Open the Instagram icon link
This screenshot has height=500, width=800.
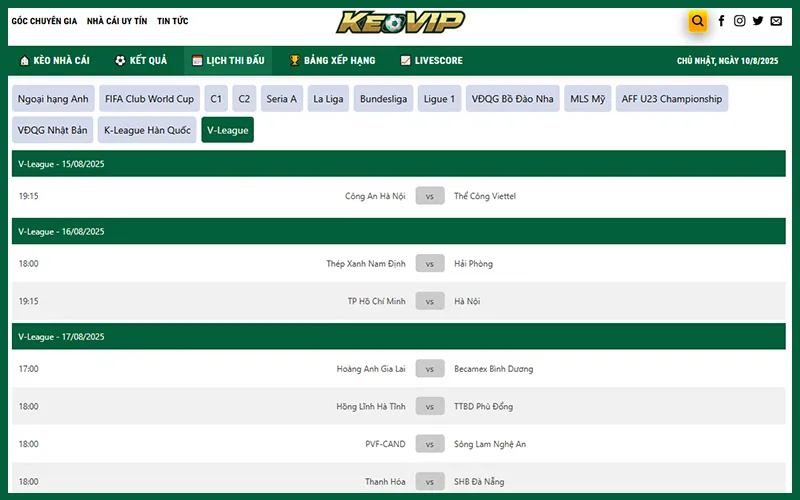739,21
